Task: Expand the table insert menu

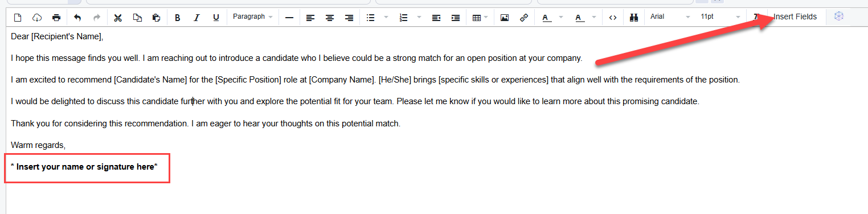Action: tap(480, 18)
